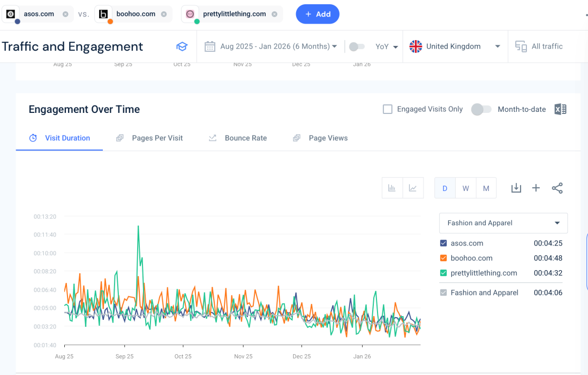Click the plus icon beside download
Image resolution: width=588 pixels, height=375 pixels.
coord(536,188)
